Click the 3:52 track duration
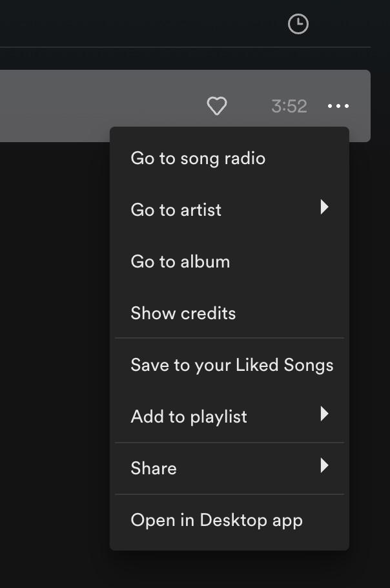 289,106
